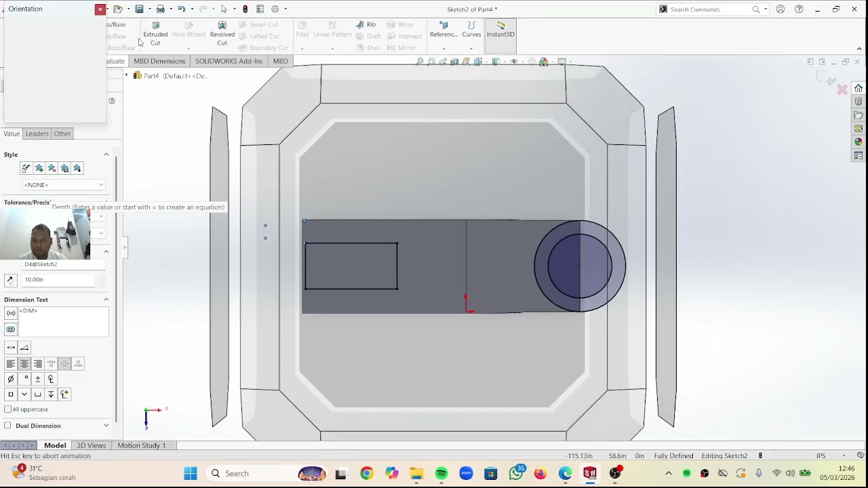Open Edit Appearance color sphere icon
868x488 pixels.
pos(543,62)
